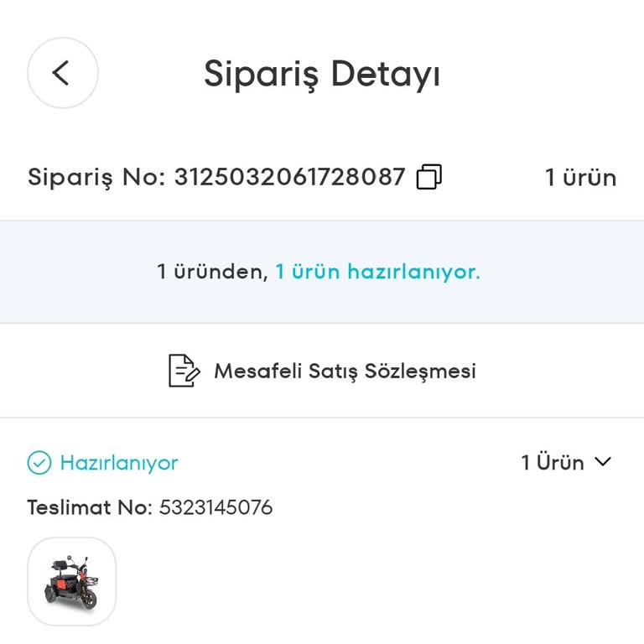Select the delivery number 5323145076
The height and width of the screenshot is (644, 644).
(216, 507)
